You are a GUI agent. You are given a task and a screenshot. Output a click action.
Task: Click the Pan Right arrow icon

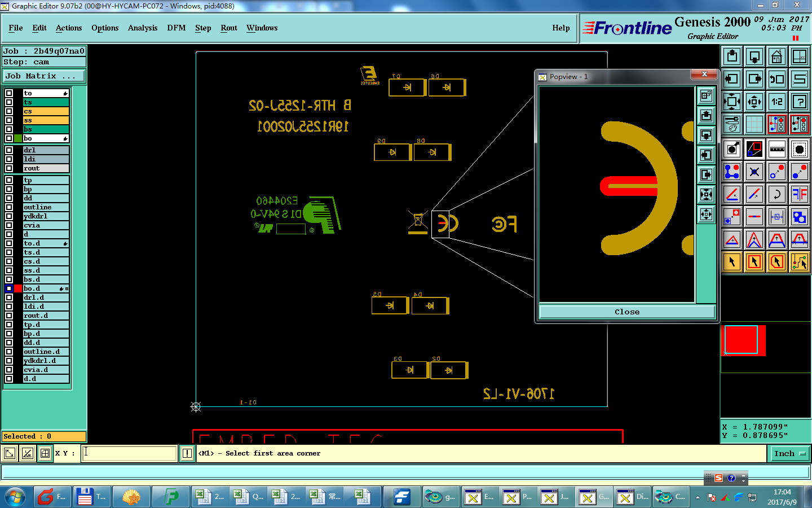[754, 79]
